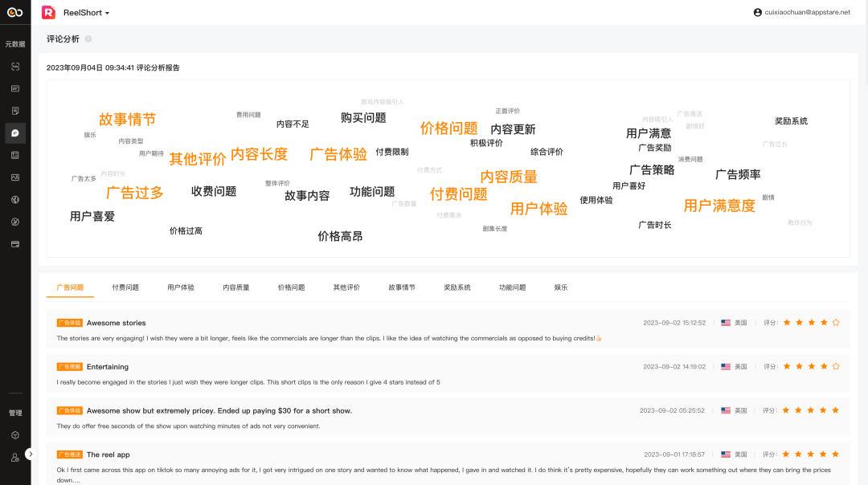
Task: Click the globe icon in the left sidebar
Action: point(15,198)
